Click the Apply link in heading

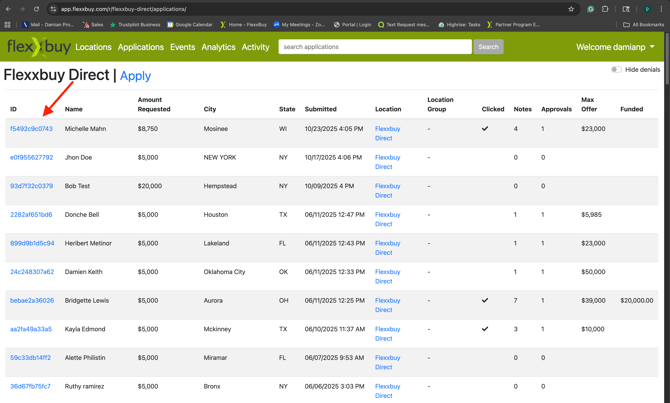pos(135,75)
